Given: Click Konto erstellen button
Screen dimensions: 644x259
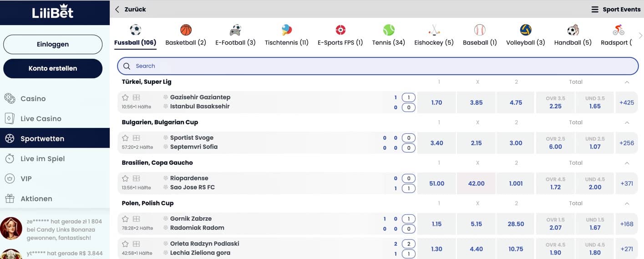Looking at the screenshot, I should [53, 68].
